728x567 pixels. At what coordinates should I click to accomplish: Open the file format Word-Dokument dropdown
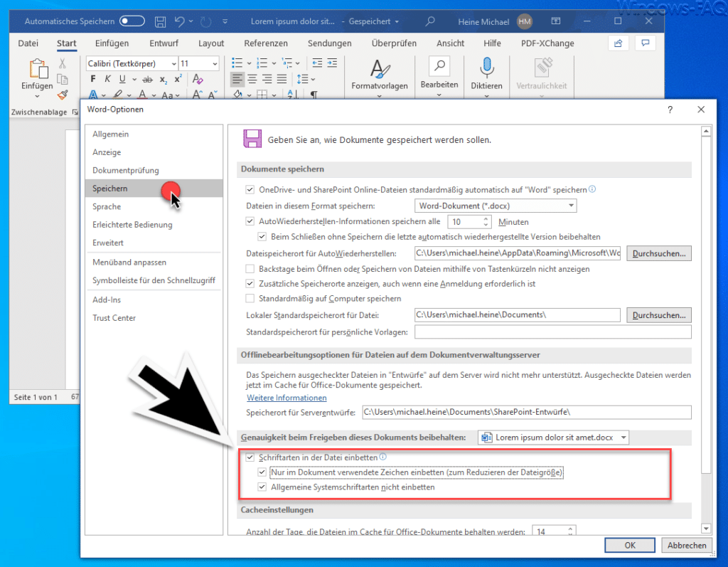(x=571, y=206)
